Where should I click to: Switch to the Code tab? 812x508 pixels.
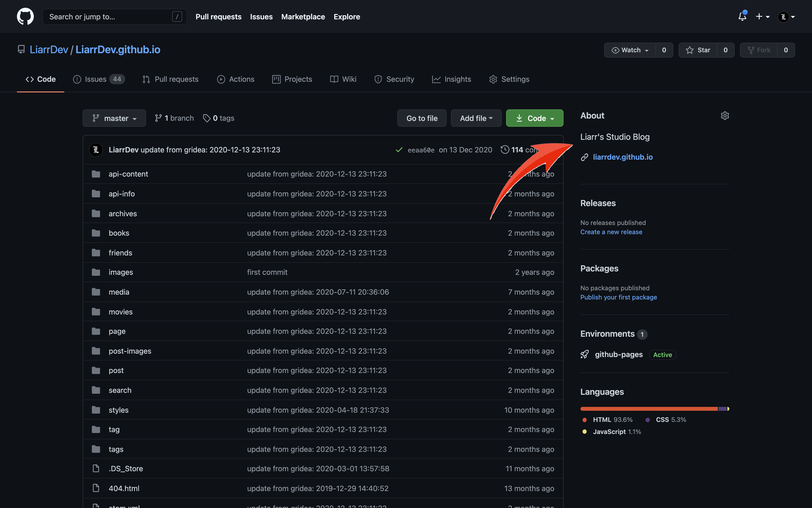tap(41, 79)
